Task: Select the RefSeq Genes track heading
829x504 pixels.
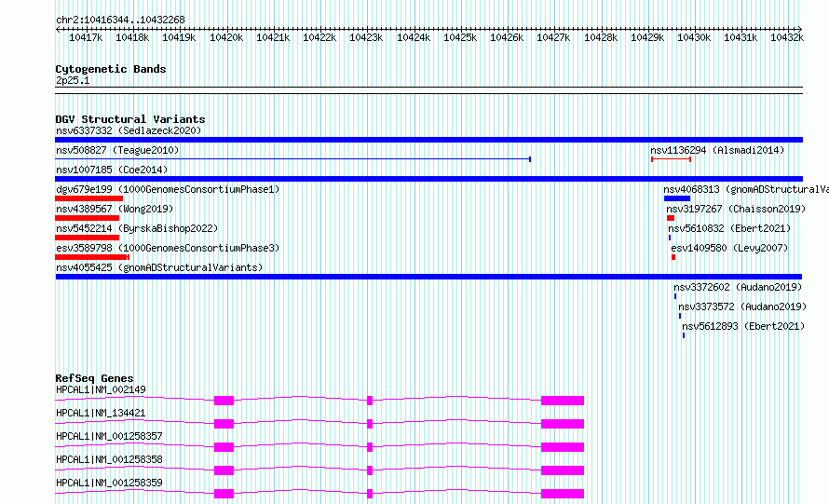Action: pos(95,378)
